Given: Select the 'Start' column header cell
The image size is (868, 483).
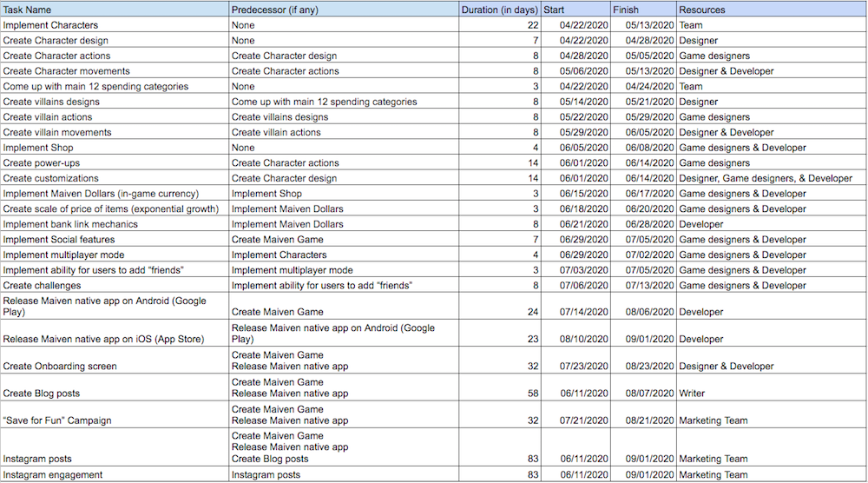Looking at the screenshot, I should point(575,10).
